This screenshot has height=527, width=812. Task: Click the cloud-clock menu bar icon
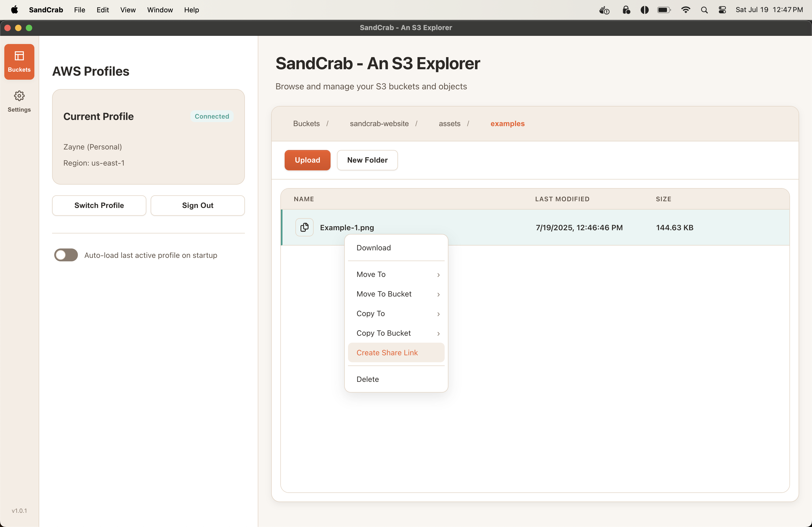[604, 10]
